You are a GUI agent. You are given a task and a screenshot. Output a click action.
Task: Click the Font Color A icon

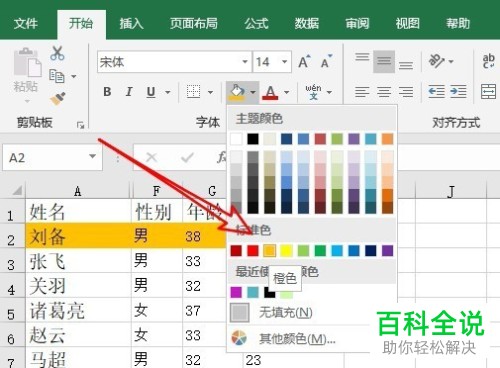click(x=270, y=92)
